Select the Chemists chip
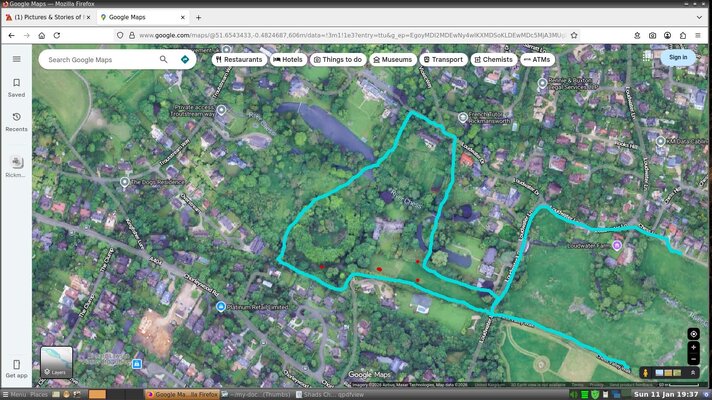 click(494, 59)
